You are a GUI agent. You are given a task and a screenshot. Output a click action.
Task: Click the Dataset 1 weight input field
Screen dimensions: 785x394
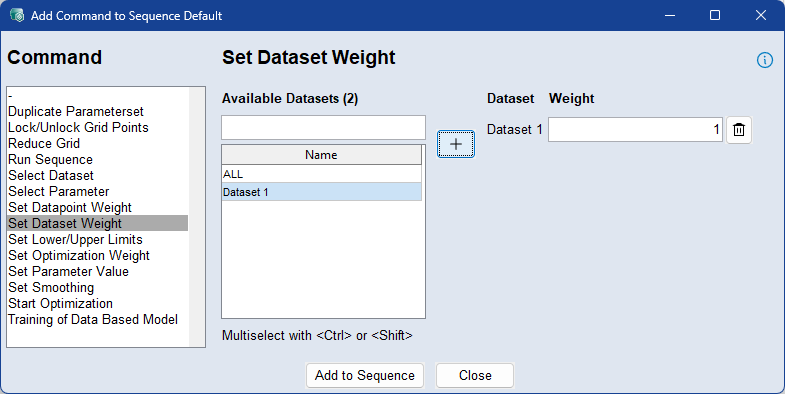tap(635, 130)
